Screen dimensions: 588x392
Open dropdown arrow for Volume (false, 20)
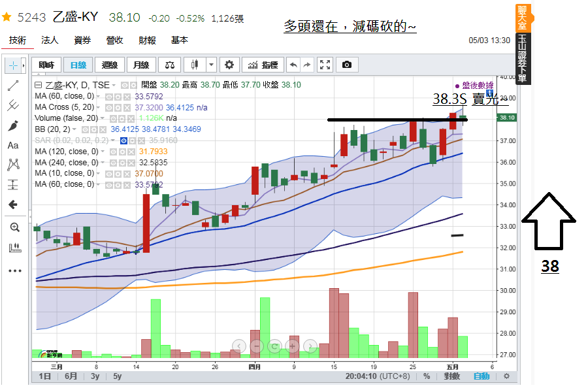click(x=103, y=118)
